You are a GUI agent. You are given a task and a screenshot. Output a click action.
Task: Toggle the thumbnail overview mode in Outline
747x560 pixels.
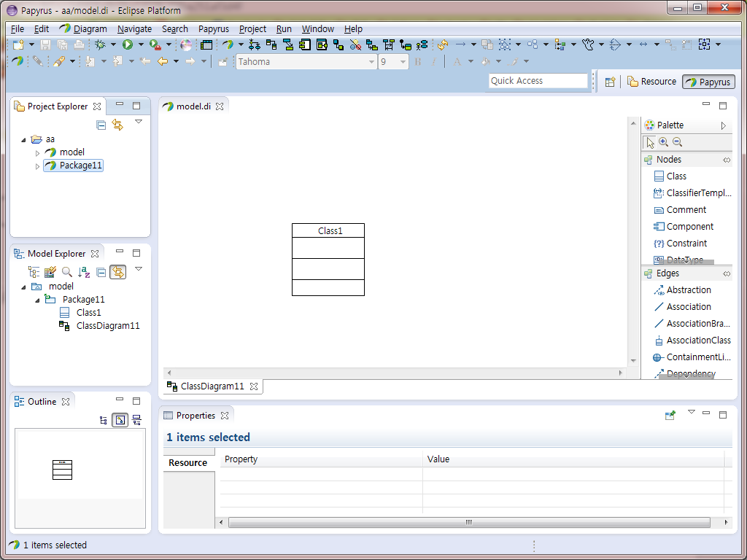120,420
